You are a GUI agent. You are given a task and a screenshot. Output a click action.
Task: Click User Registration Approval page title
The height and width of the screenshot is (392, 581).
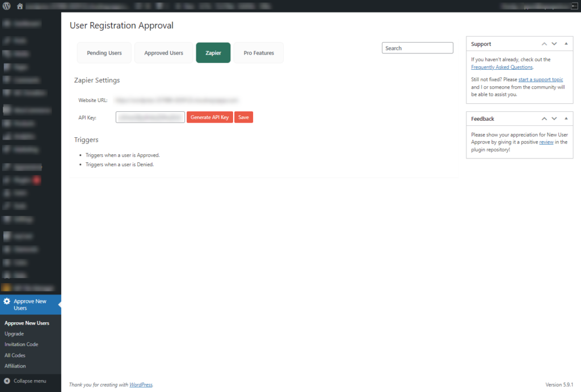[121, 25]
